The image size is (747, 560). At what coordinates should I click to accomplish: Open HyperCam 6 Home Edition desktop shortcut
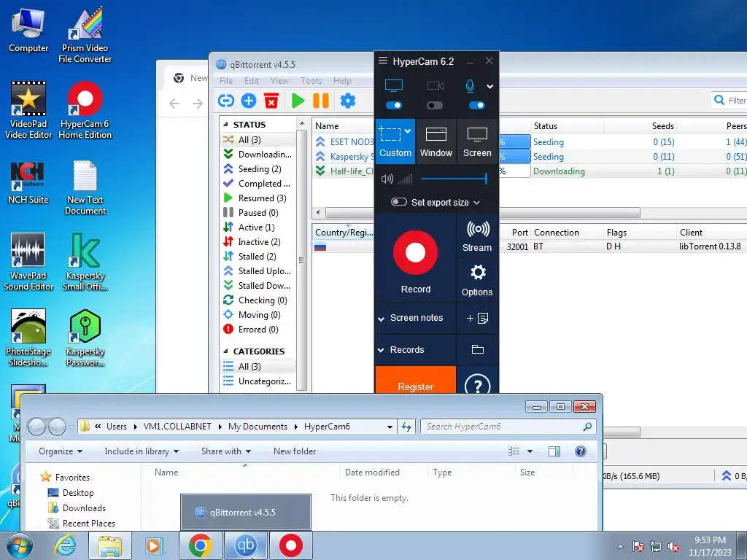pyautogui.click(x=85, y=111)
